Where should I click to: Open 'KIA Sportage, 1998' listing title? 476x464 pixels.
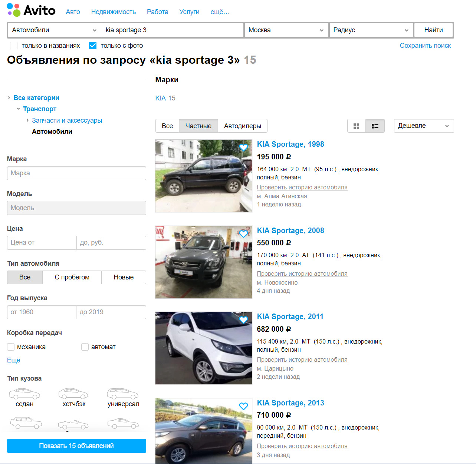[290, 144]
